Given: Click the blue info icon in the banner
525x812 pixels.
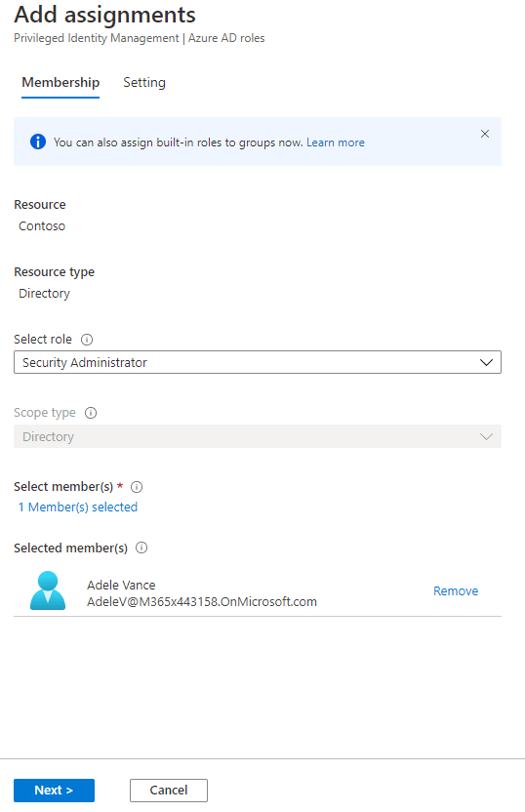Looking at the screenshot, I should tap(38, 142).
